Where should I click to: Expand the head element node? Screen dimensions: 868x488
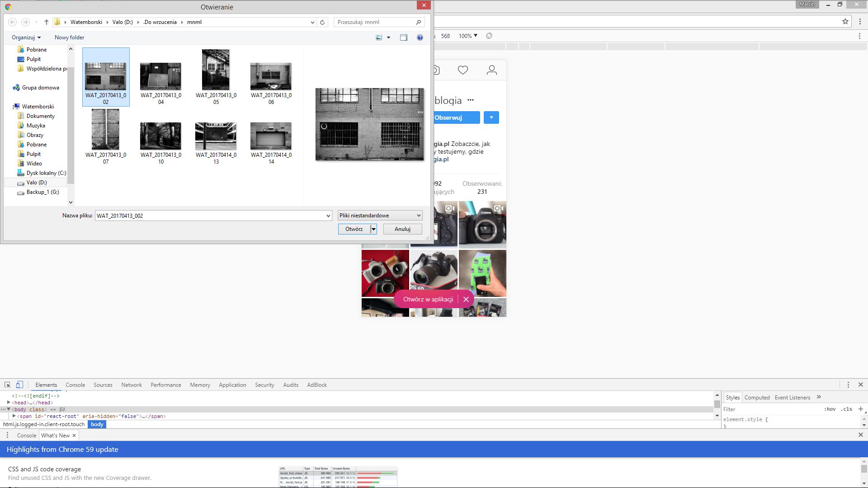9,402
